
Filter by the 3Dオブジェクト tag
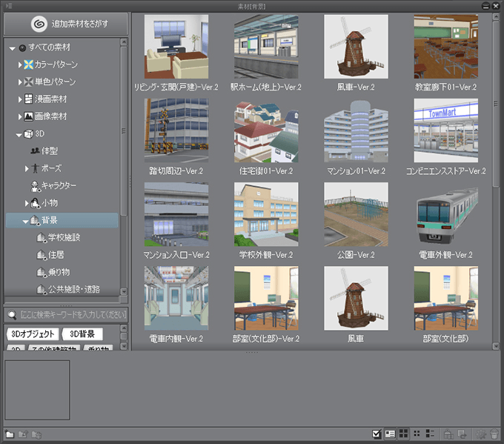point(32,334)
